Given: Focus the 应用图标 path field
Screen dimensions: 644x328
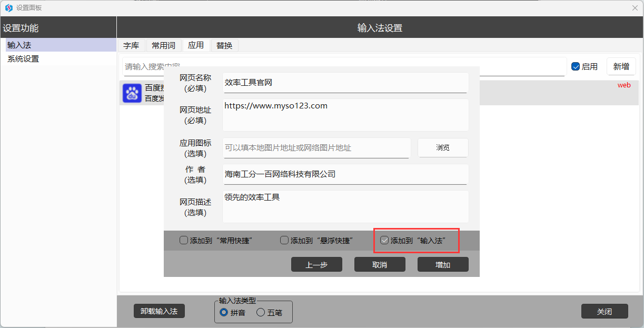Looking at the screenshot, I should click(x=316, y=148).
